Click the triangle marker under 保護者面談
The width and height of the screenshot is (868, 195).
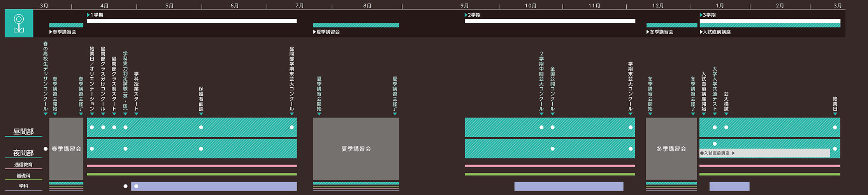[x=201, y=114]
